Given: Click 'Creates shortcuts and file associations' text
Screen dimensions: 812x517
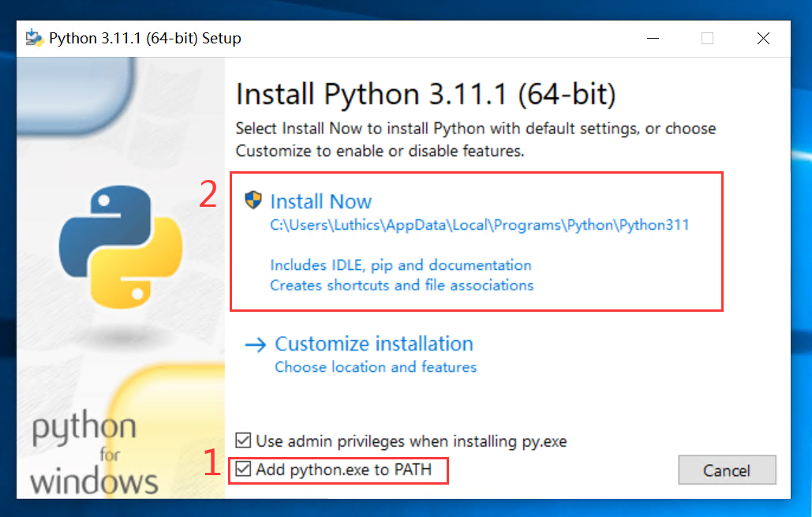Looking at the screenshot, I should (x=402, y=285).
